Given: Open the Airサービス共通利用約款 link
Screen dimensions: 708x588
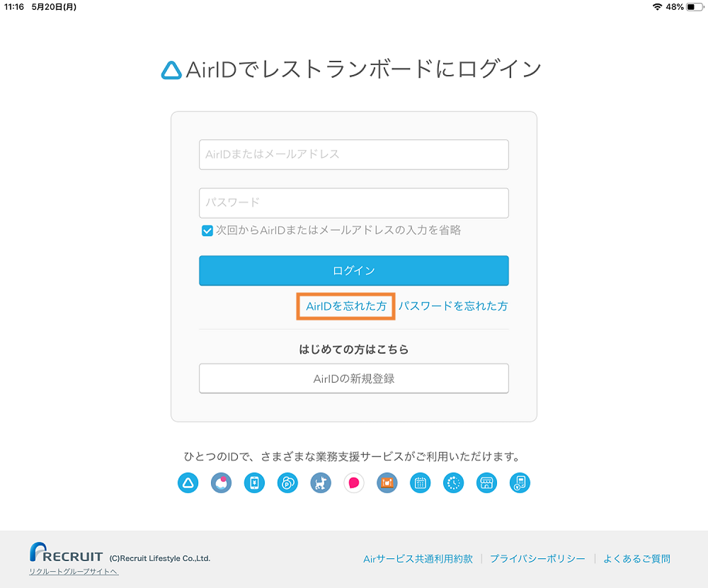Looking at the screenshot, I should click(x=418, y=559).
